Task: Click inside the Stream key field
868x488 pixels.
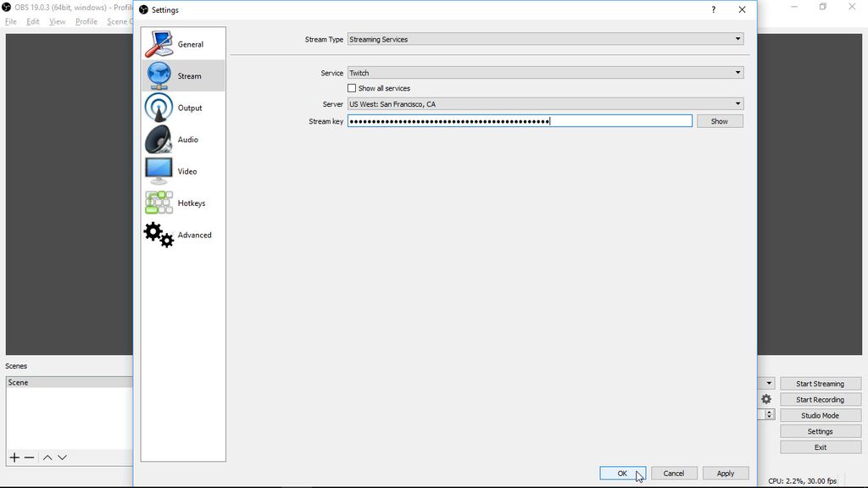Action: (x=520, y=121)
